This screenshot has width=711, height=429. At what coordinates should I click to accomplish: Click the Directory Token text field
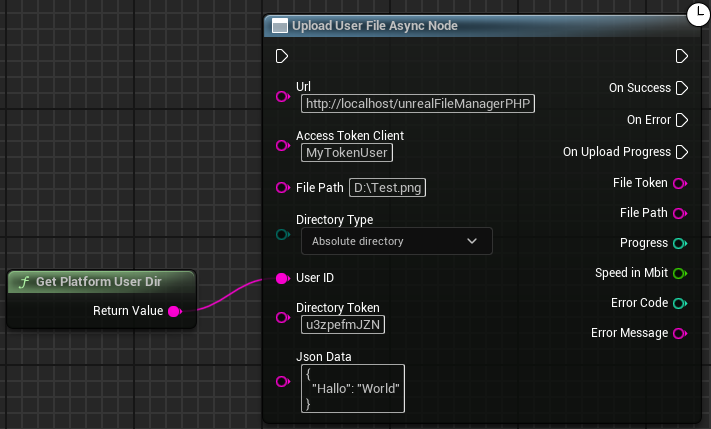343,325
